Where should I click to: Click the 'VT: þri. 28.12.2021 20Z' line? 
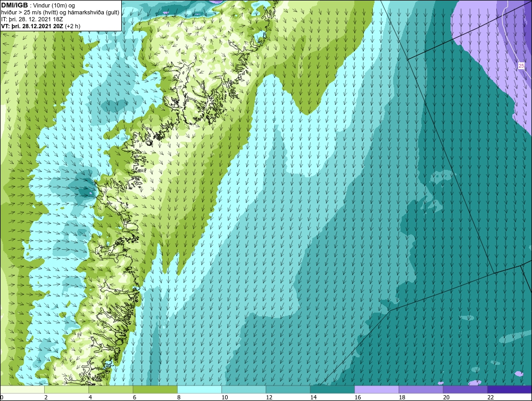33,26
